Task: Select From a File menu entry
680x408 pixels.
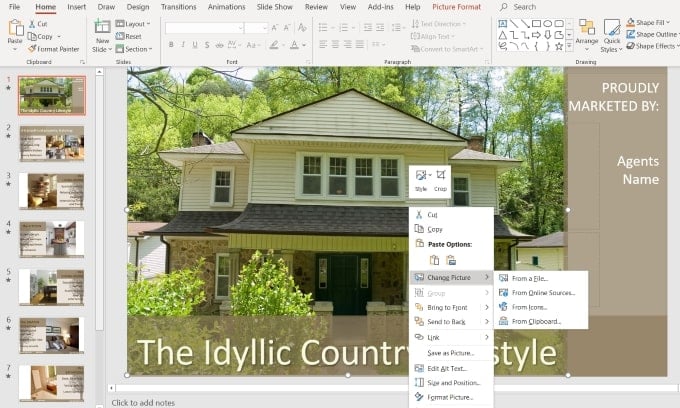Action: click(529, 278)
